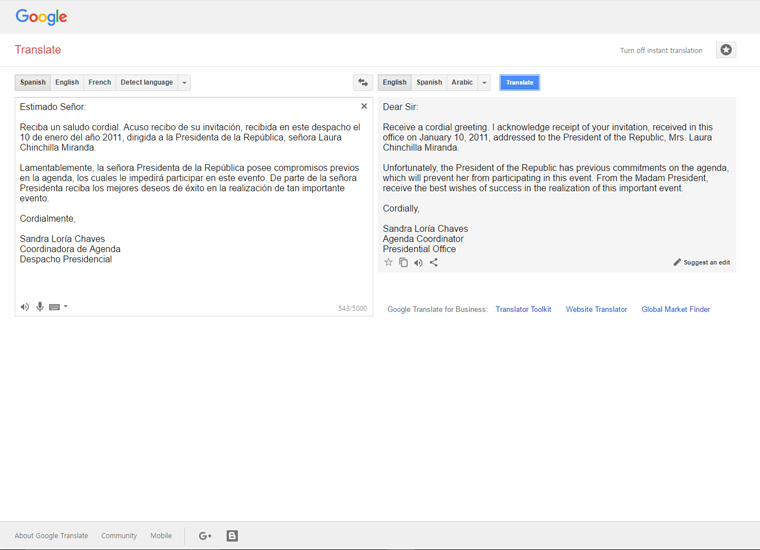The width and height of the screenshot is (760, 550).
Task: Open About Google Translate link
Action: [x=51, y=535]
